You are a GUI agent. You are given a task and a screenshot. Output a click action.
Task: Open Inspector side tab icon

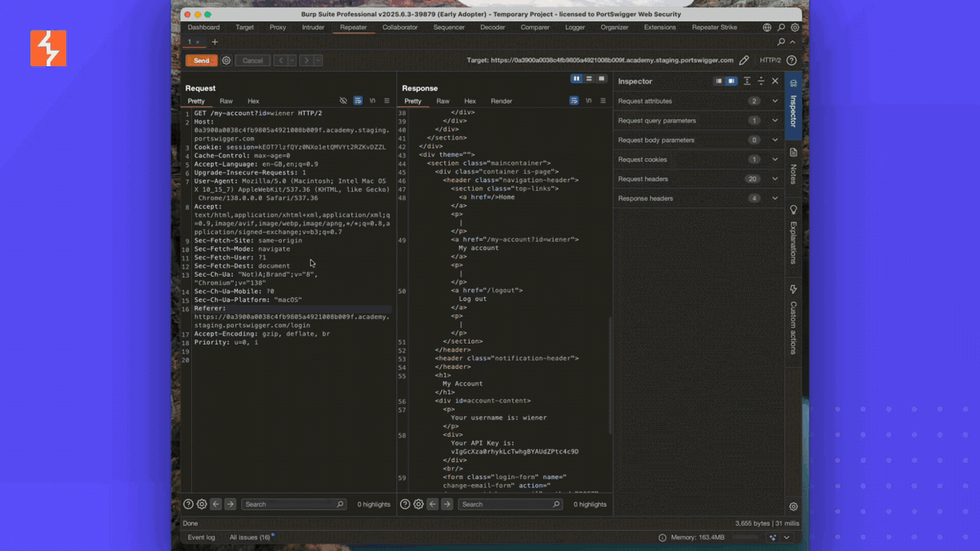[793, 83]
